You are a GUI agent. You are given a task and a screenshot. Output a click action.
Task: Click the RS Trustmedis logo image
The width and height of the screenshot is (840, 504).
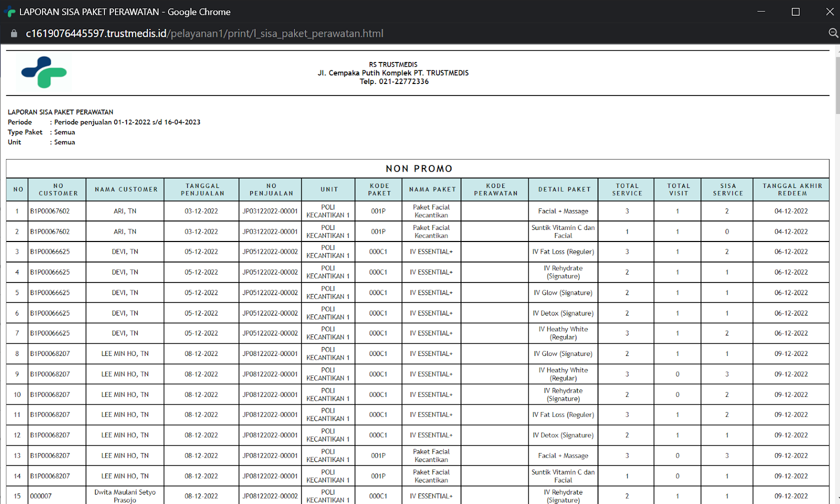coord(44,72)
